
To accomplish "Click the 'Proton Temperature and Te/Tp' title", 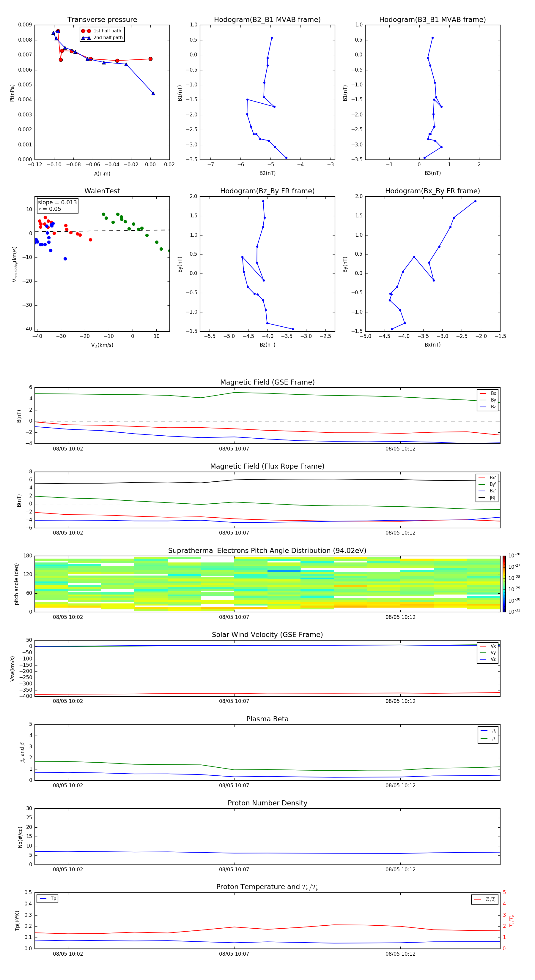I will (267, 887).
